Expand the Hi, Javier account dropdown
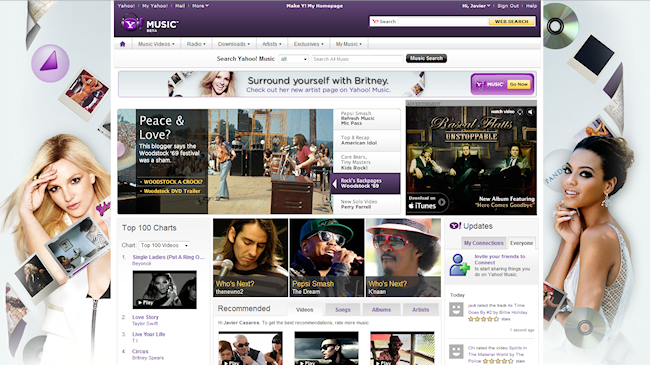Image resolution: width=650 pixels, height=365 pixels. click(476, 6)
